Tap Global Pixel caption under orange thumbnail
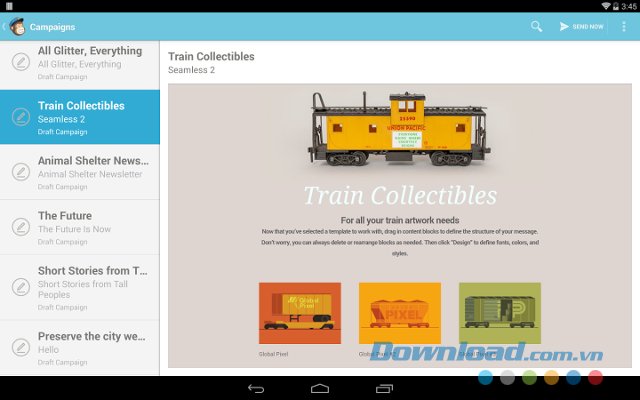Image resolution: width=640 pixels, height=400 pixels. [x=273, y=354]
